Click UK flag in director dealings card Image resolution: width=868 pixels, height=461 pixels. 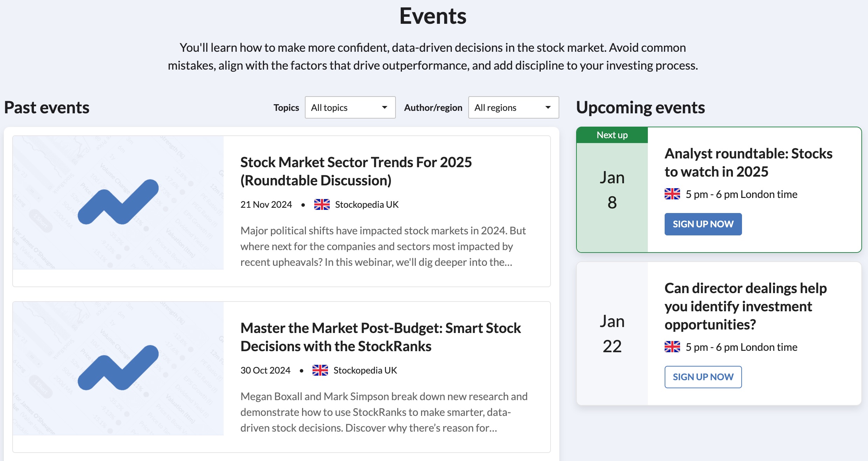672,347
